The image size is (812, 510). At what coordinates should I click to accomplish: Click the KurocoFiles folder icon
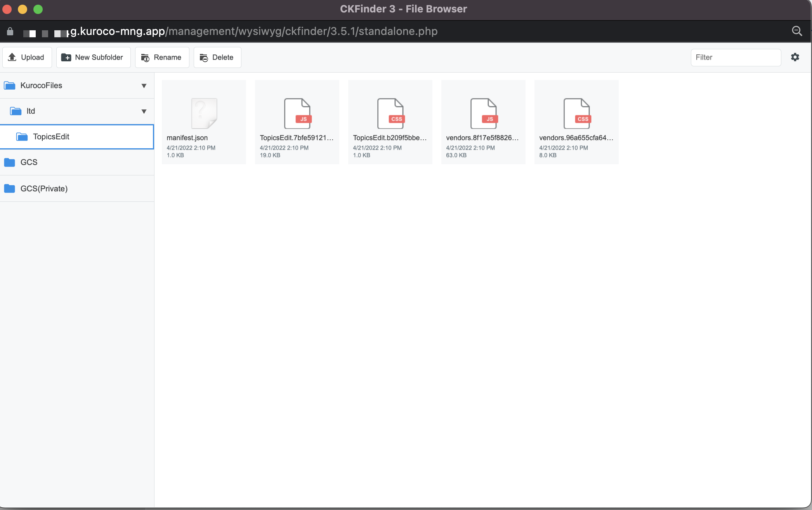pos(10,85)
